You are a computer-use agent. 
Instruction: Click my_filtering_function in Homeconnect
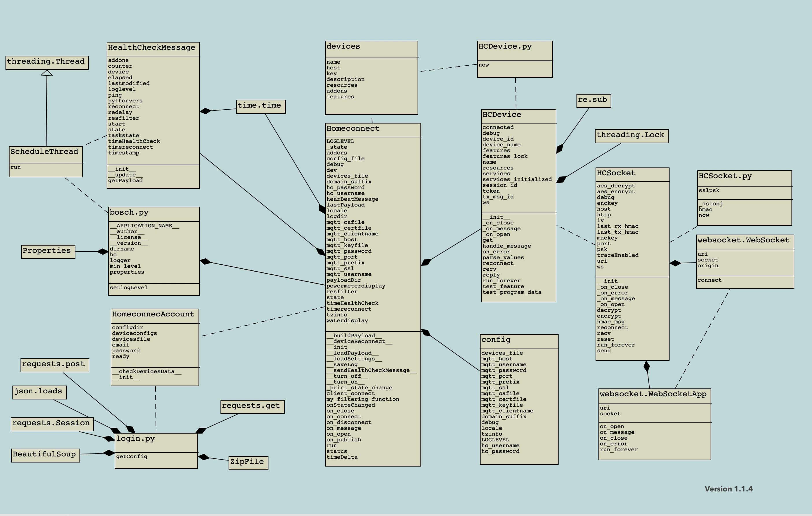pos(363,399)
